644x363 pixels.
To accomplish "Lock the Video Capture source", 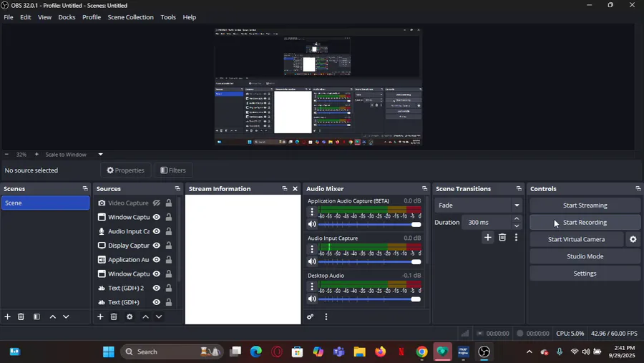I will 169,203.
